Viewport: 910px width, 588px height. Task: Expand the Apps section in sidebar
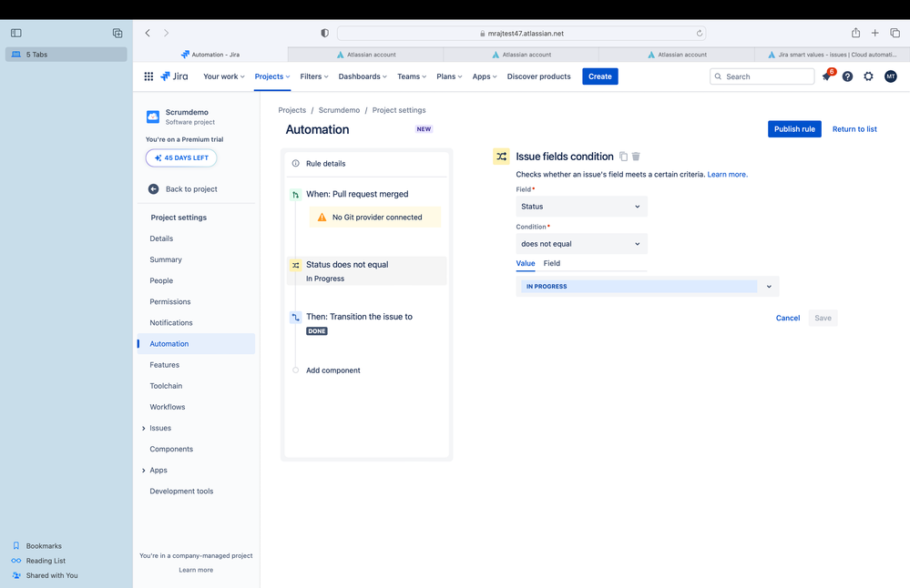point(143,471)
